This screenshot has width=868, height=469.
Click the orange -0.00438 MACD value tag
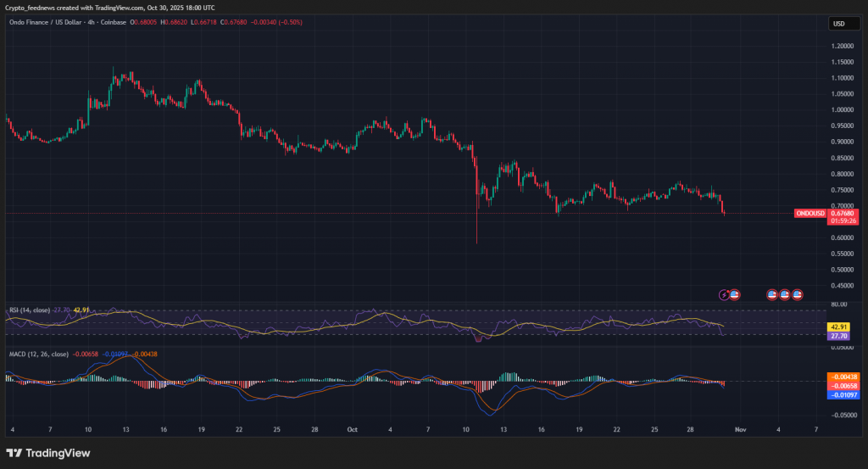(844, 376)
